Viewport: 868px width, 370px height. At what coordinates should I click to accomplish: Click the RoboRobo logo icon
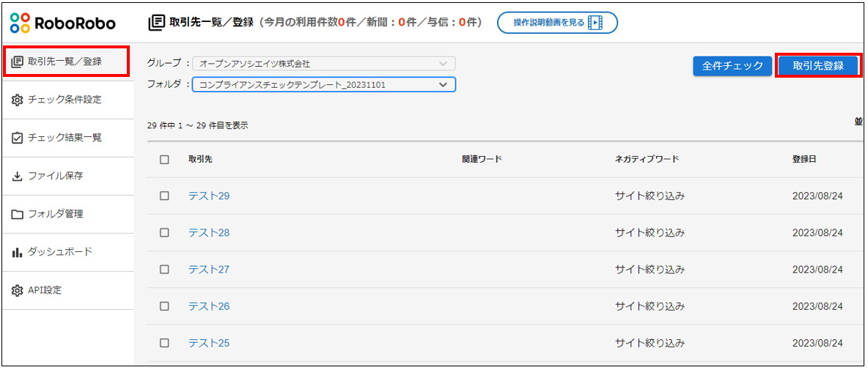coord(20,23)
